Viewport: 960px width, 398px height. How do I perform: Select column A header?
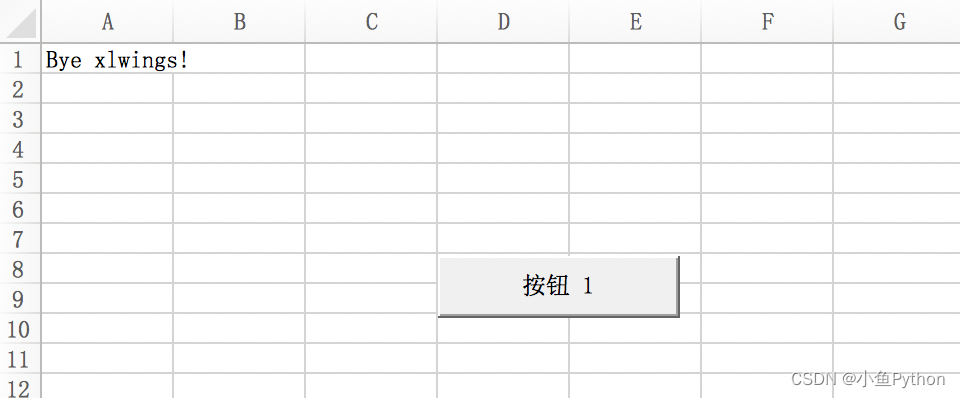coord(107,21)
